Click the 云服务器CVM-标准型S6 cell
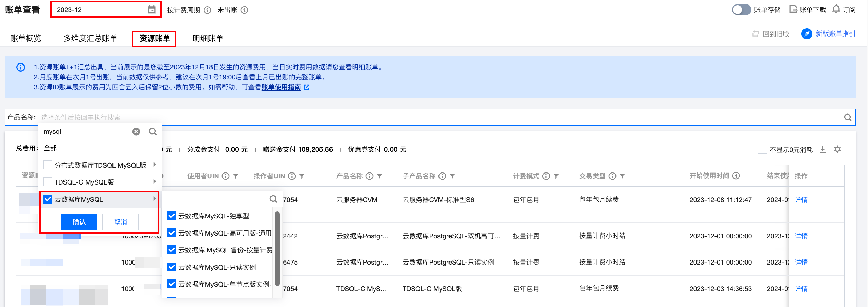The image size is (868, 307). pos(438,200)
